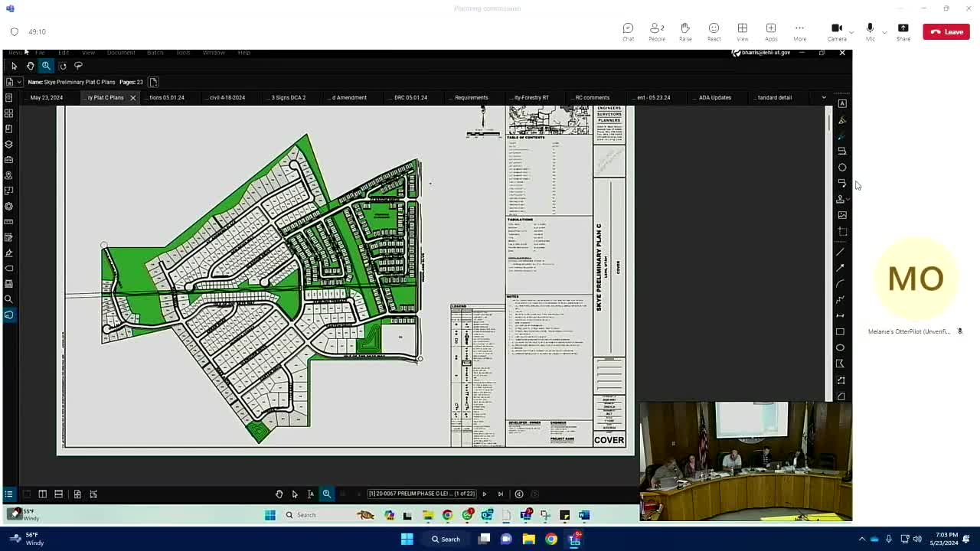Select the Pan tool in the top toolbar

coord(30,66)
